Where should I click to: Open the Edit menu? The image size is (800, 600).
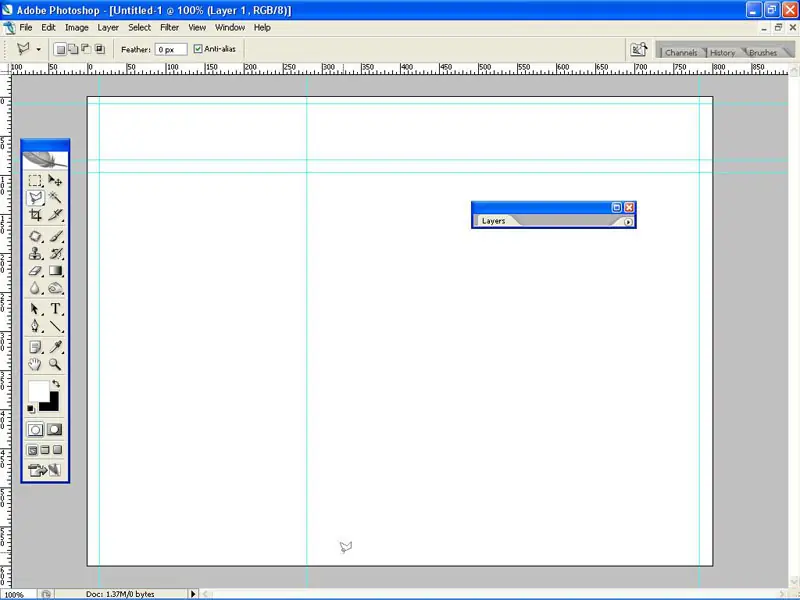48,28
